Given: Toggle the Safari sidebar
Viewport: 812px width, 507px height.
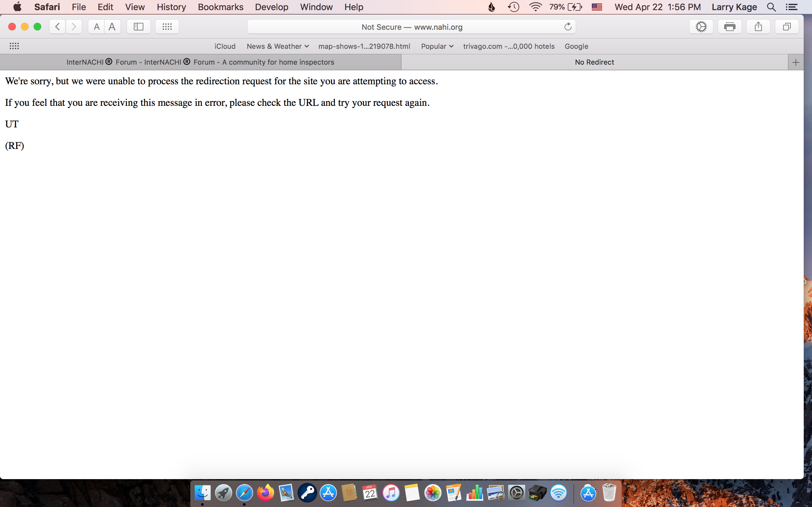Looking at the screenshot, I should click(138, 27).
